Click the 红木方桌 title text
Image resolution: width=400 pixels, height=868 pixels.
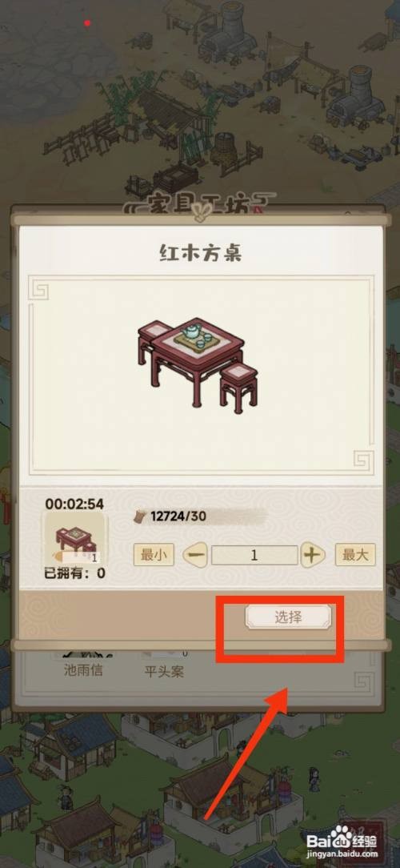pos(200,253)
